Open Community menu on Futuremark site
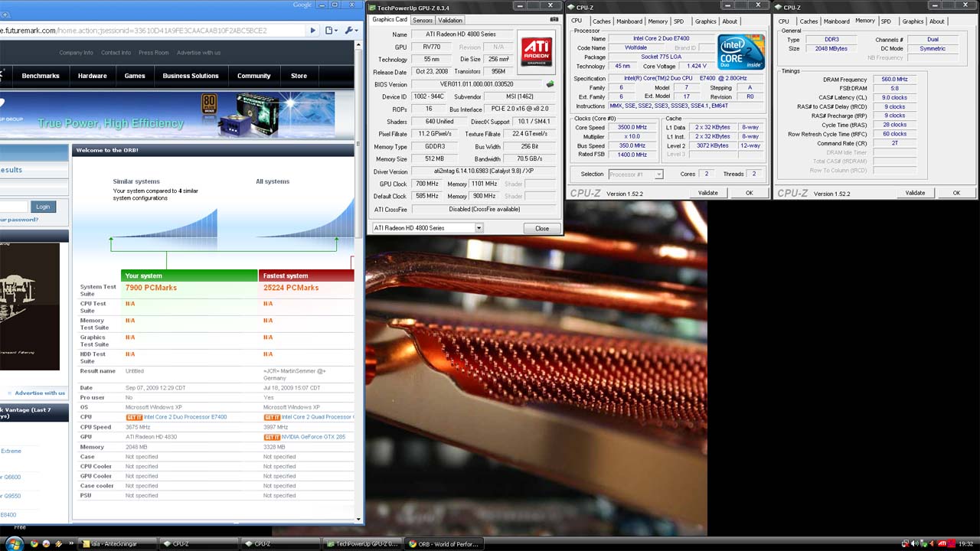980x551 pixels. coord(254,76)
